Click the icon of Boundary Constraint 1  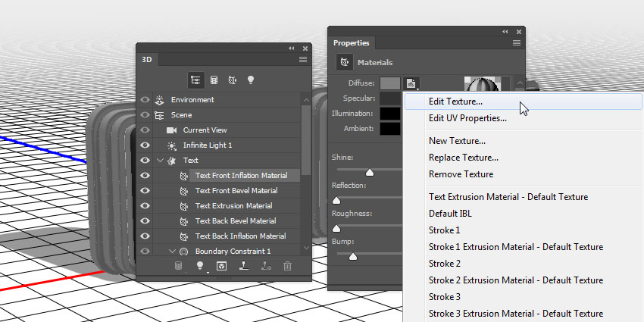[184, 252]
